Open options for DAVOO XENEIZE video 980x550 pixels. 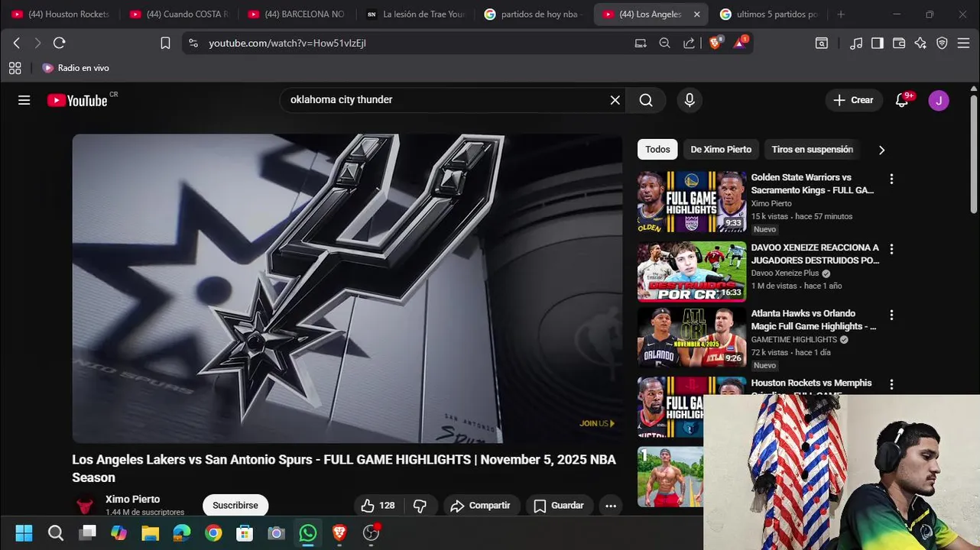[x=891, y=249]
